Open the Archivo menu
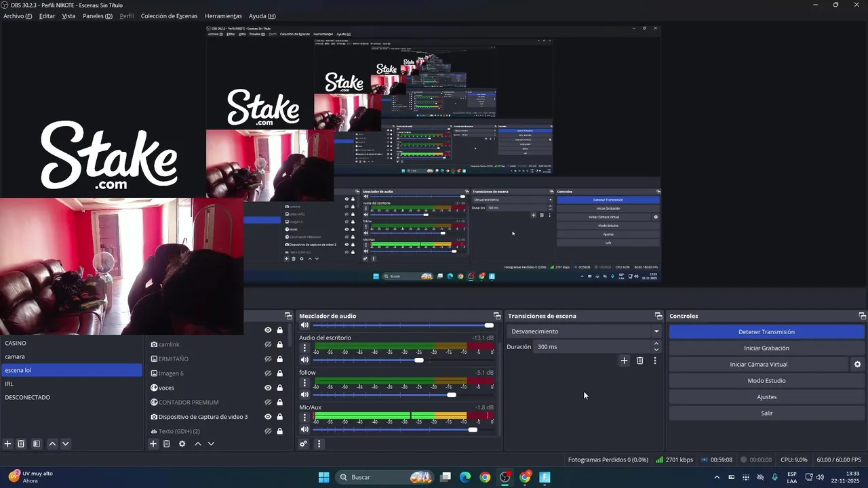Screen dimensions: 868x488 (18, 16)
